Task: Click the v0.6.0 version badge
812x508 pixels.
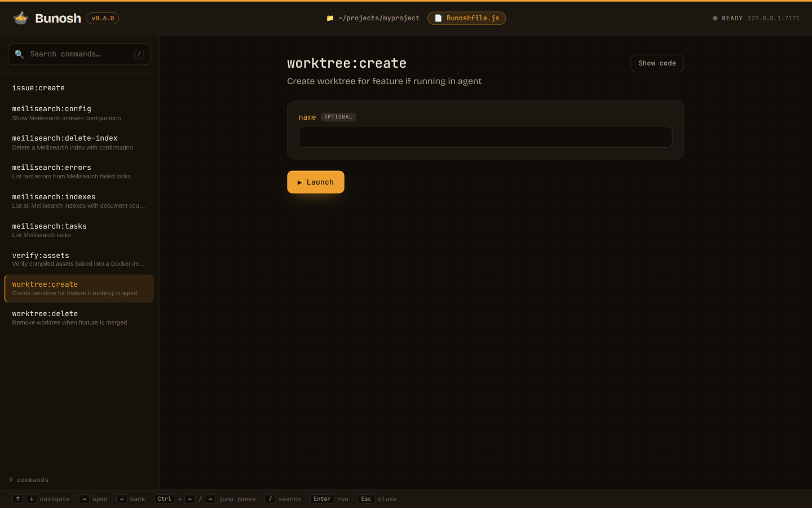Action: 103,18
